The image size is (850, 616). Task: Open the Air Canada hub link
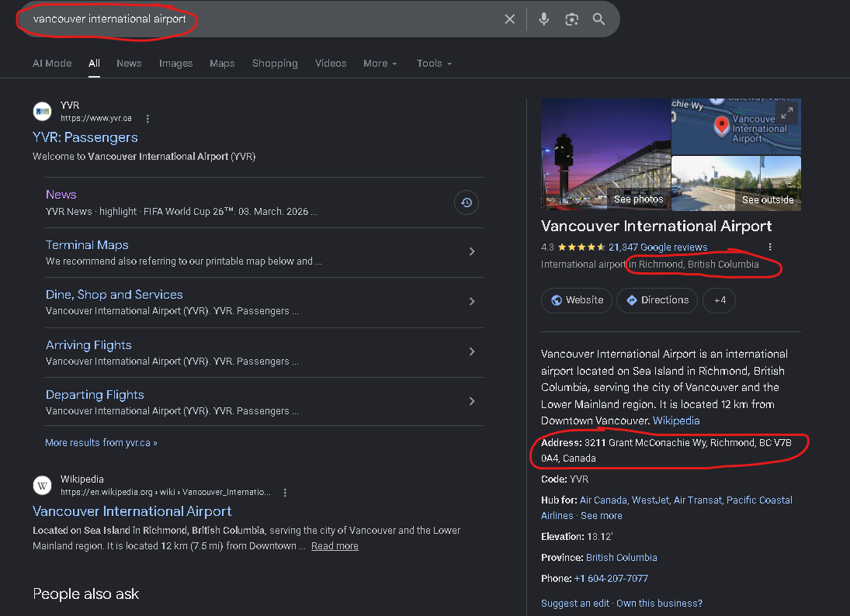pyautogui.click(x=603, y=500)
